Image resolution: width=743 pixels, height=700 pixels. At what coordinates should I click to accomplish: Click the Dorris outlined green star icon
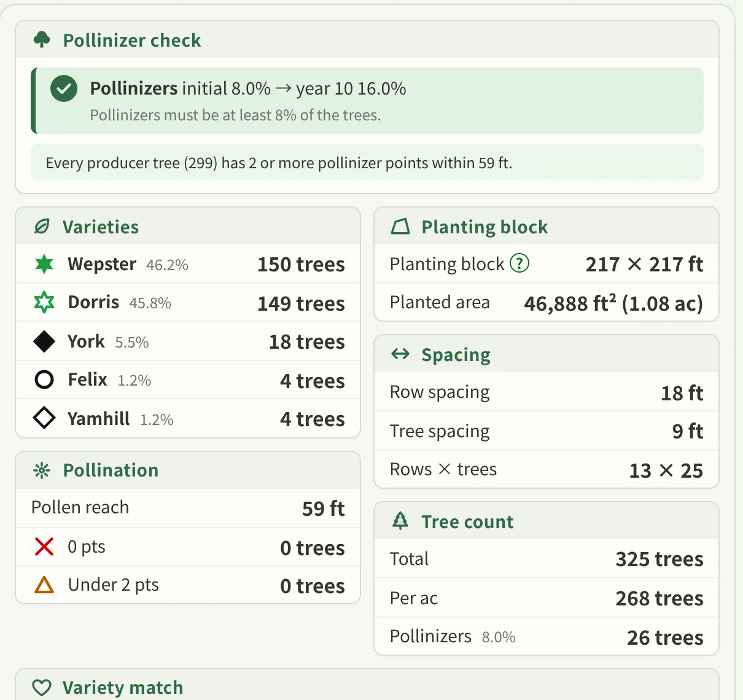click(44, 302)
